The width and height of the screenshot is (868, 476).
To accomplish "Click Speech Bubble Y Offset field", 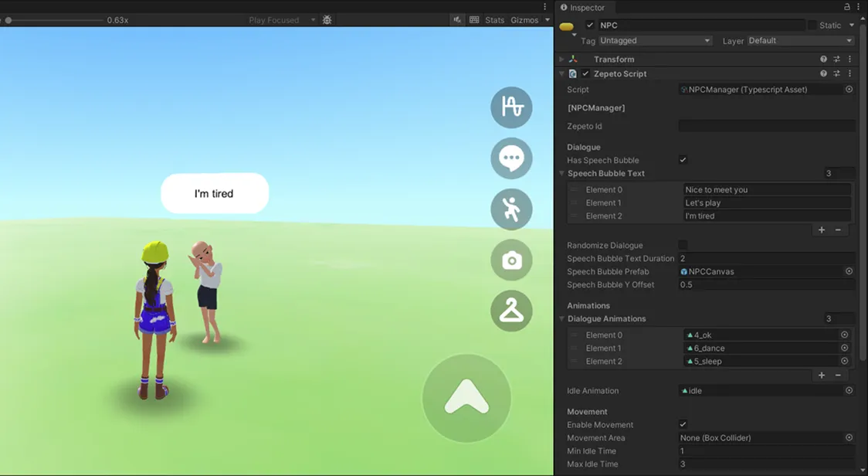I will [x=767, y=285].
